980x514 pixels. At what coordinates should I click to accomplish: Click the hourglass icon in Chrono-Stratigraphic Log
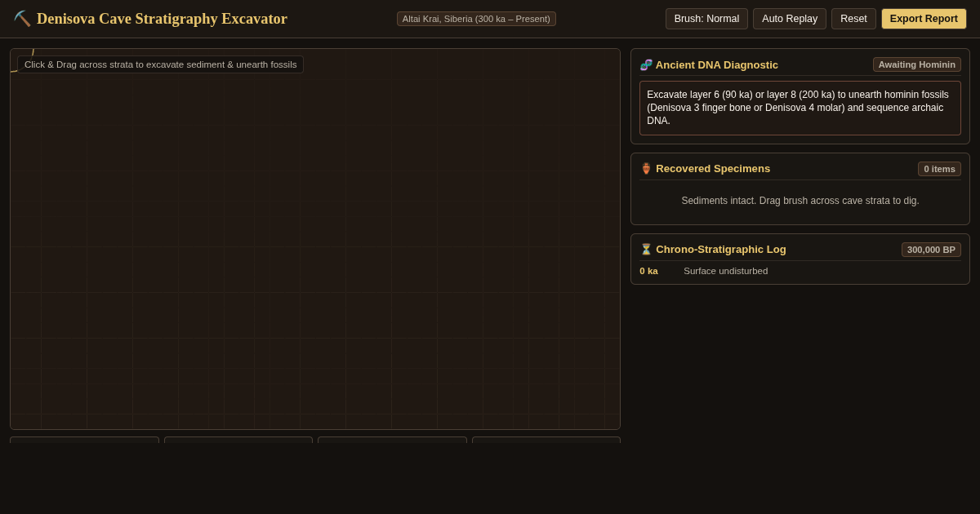(x=646, y=250)
